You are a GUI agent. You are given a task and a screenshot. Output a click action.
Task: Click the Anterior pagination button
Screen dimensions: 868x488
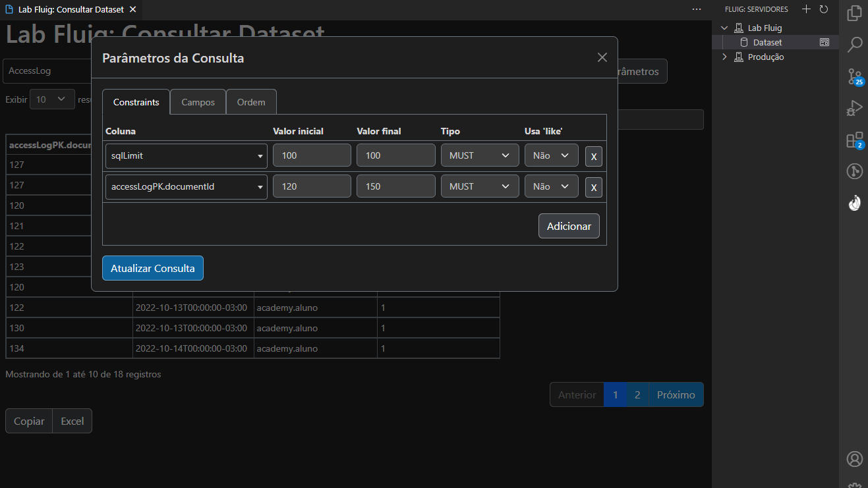[577, 394]
